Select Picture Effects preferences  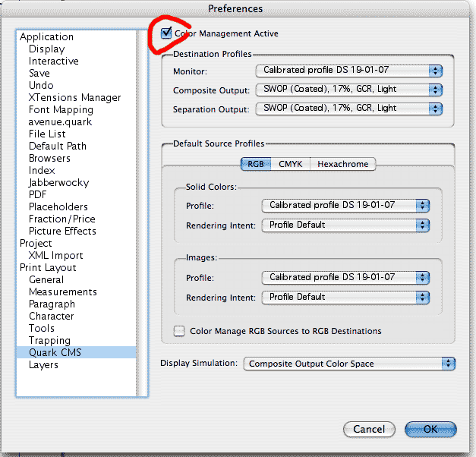(77, 231)
